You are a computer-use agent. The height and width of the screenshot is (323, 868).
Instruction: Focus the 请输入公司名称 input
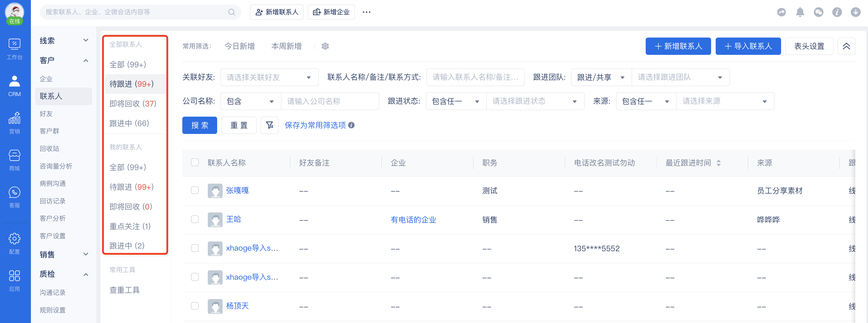330,102
